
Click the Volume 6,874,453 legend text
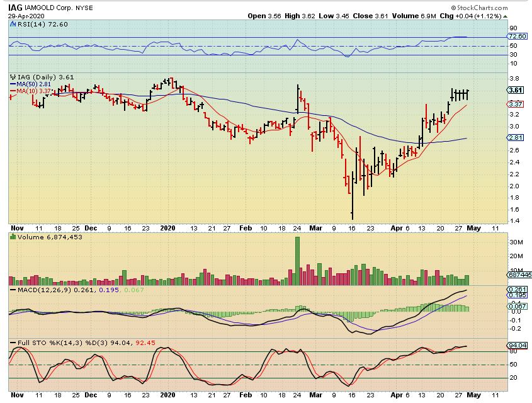(50, 237)
